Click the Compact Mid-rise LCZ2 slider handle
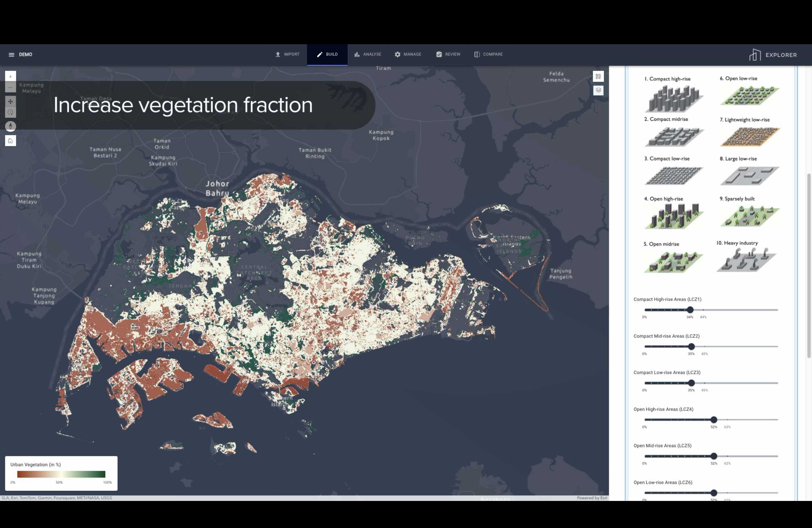The height and width of the screenshot is (528, 812). [x=691, y=347]
